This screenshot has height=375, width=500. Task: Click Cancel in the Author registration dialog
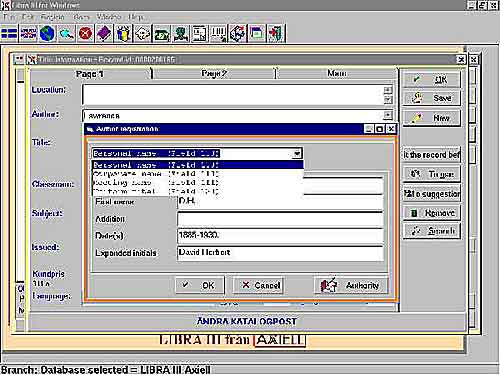(x=258, y=285)
